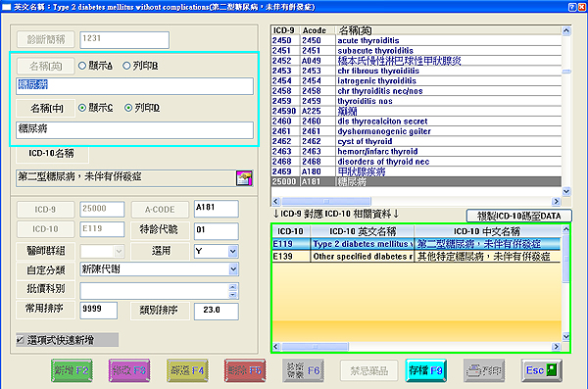Viewport: 588px width, 389px height.
Task: Click ICD-10 英文名稱 column header
Action: pos(363,231)
